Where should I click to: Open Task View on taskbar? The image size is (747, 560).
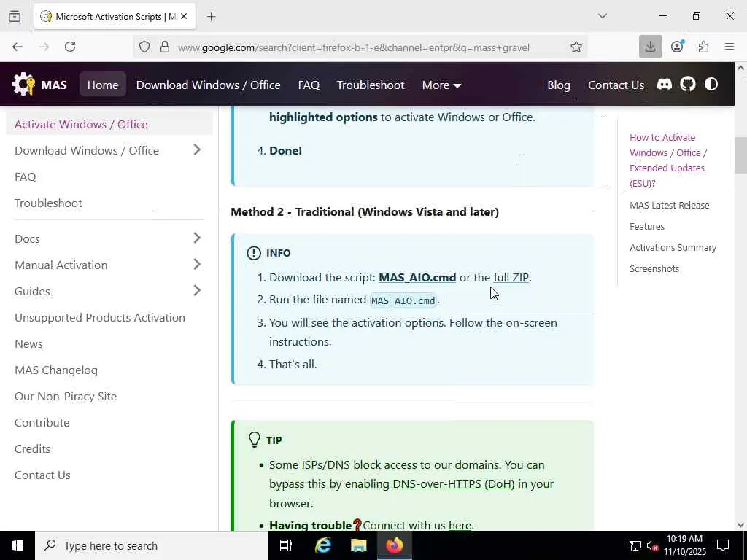pos(286,545)
